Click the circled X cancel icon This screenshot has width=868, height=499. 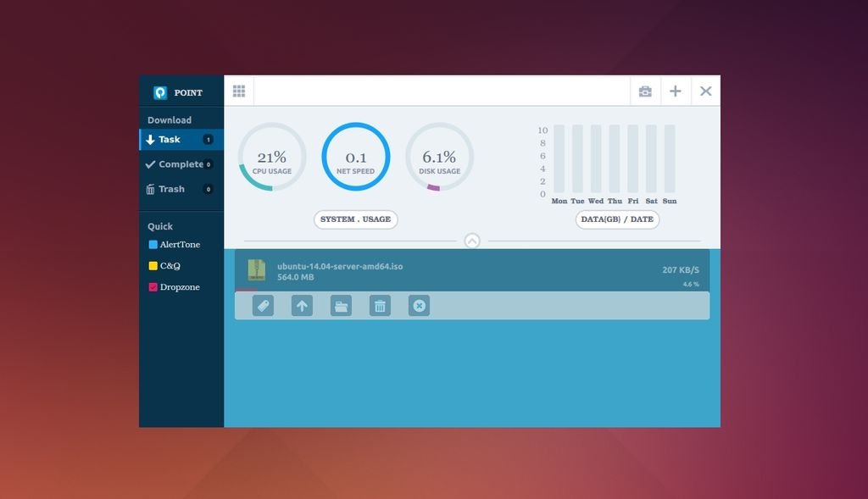coord(419,306)
